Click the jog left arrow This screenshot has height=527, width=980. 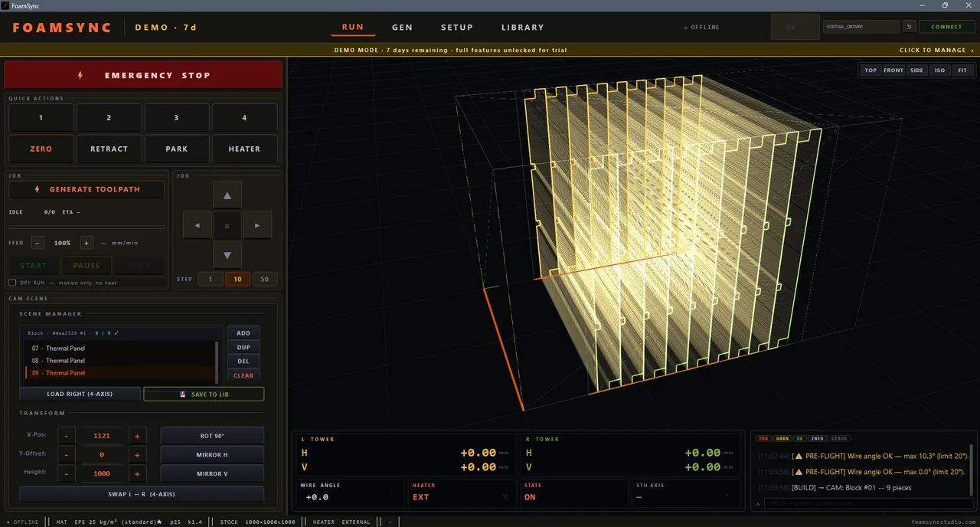click(198, 225)
